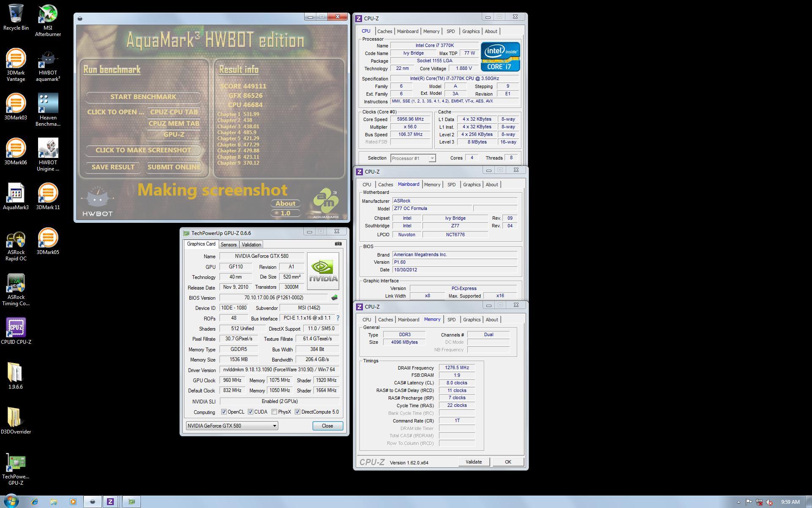
Task: Toggle the CUDA checkbox in GPU-Z
Action: coord(250,412)
